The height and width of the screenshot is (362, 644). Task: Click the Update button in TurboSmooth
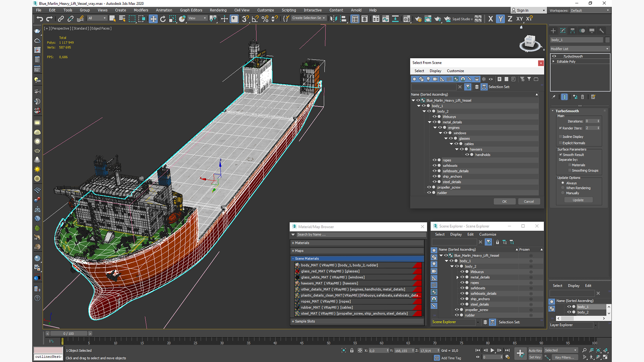point(578,200)
